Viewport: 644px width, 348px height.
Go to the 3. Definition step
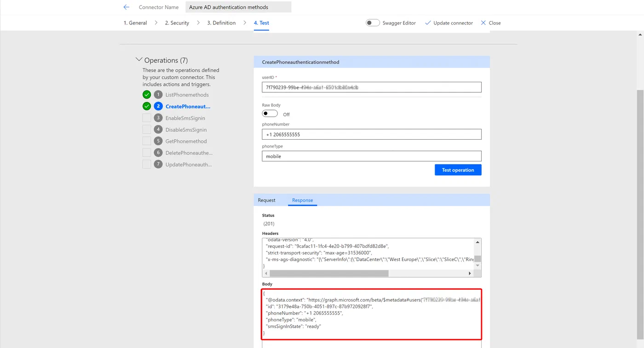[221, 23]
